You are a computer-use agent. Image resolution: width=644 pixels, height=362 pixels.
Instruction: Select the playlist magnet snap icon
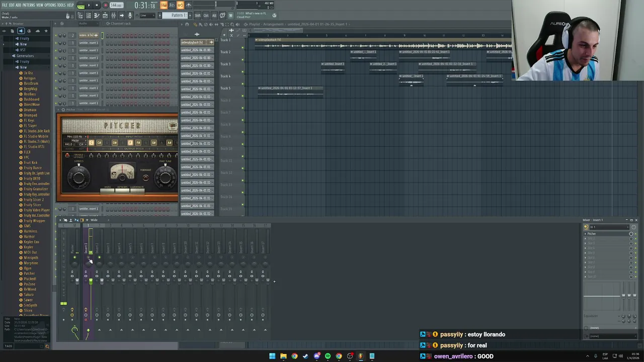point(187,24)
